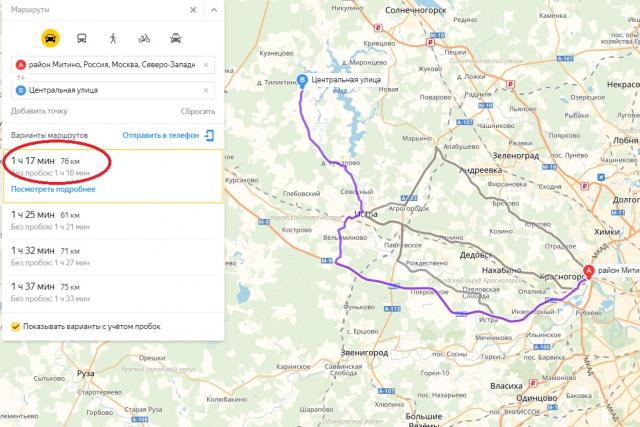Image resolution: width=640 pixels, height=427 pixels.
Task: Click the blue B destination marker on map
Action: (x=302, y=81)
